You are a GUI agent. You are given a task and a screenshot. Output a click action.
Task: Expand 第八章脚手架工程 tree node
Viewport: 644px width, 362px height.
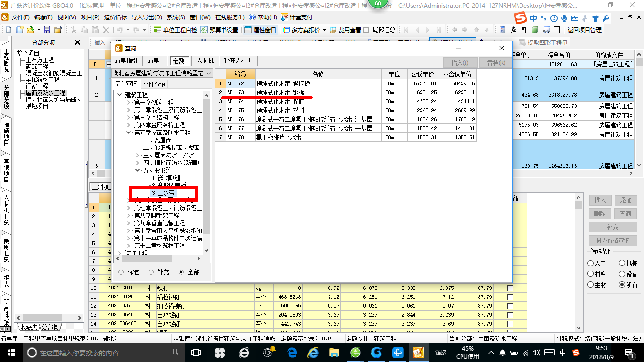point(129,215)
